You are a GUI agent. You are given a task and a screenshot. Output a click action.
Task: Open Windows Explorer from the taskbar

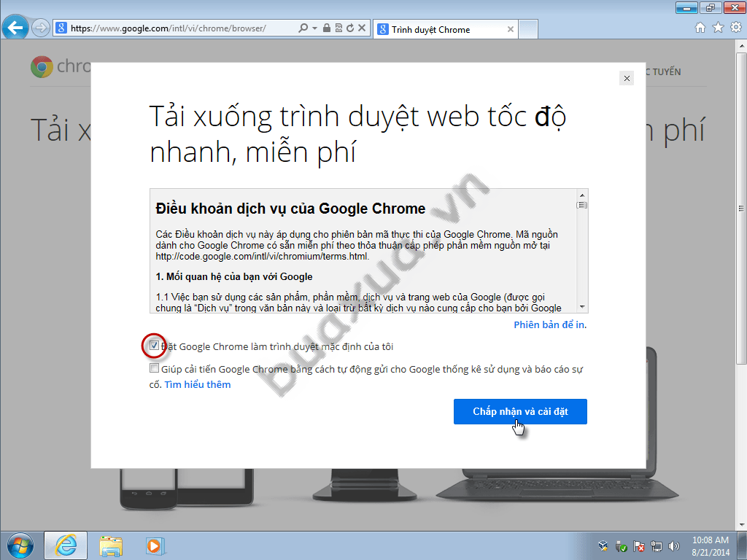[111, 546]
